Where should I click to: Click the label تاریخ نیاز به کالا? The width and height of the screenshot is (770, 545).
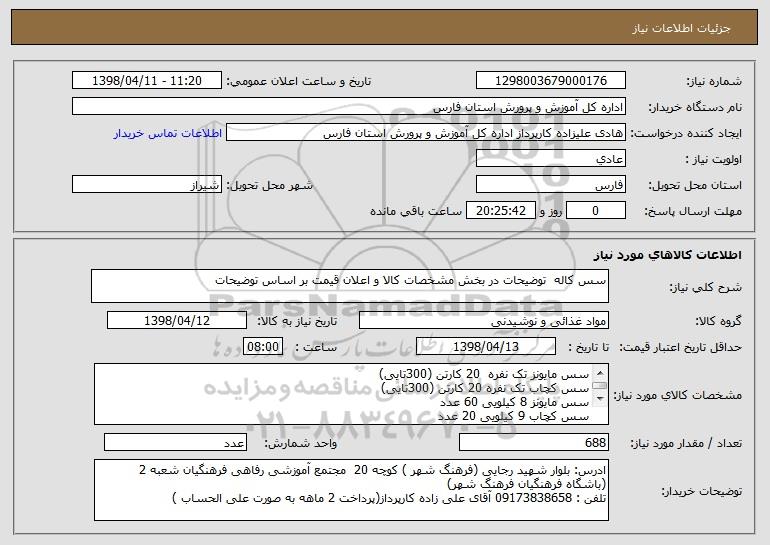[x=297, y=322]
